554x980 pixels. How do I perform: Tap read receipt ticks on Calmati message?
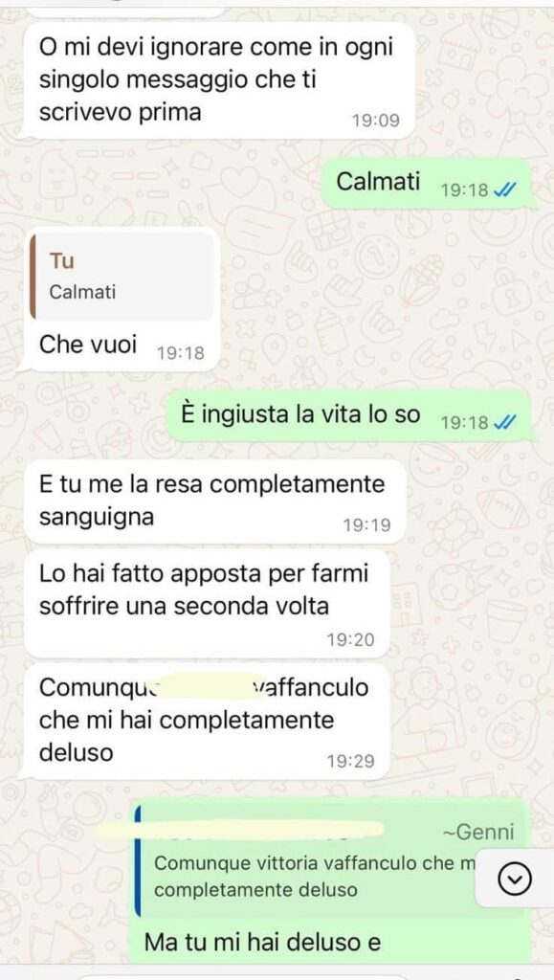pos(504,190)
